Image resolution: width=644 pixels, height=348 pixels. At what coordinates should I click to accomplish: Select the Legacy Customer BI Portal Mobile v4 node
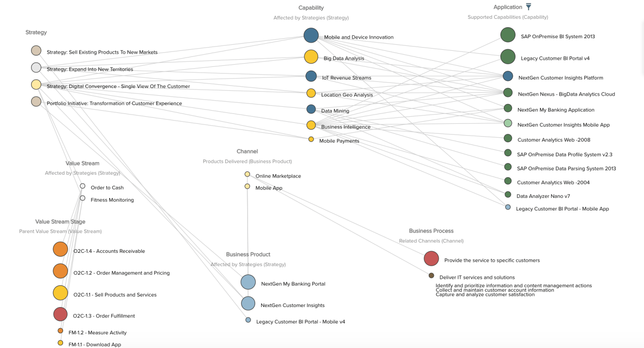click(248, 320)
